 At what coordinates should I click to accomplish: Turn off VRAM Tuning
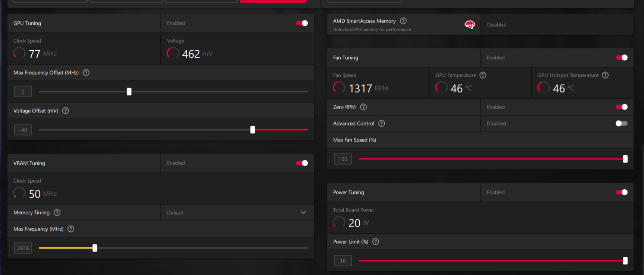click(302, 163)
